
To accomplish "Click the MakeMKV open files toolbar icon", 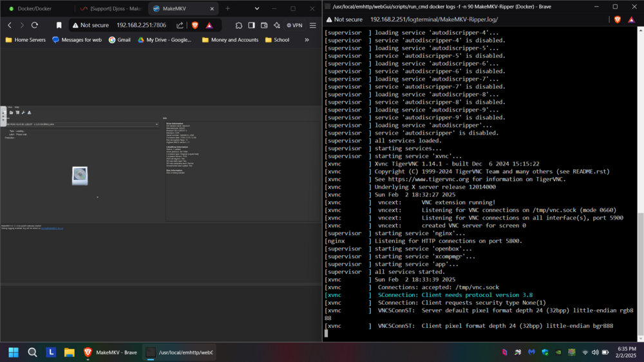I will pyautogui.click(x=12, y=113).
